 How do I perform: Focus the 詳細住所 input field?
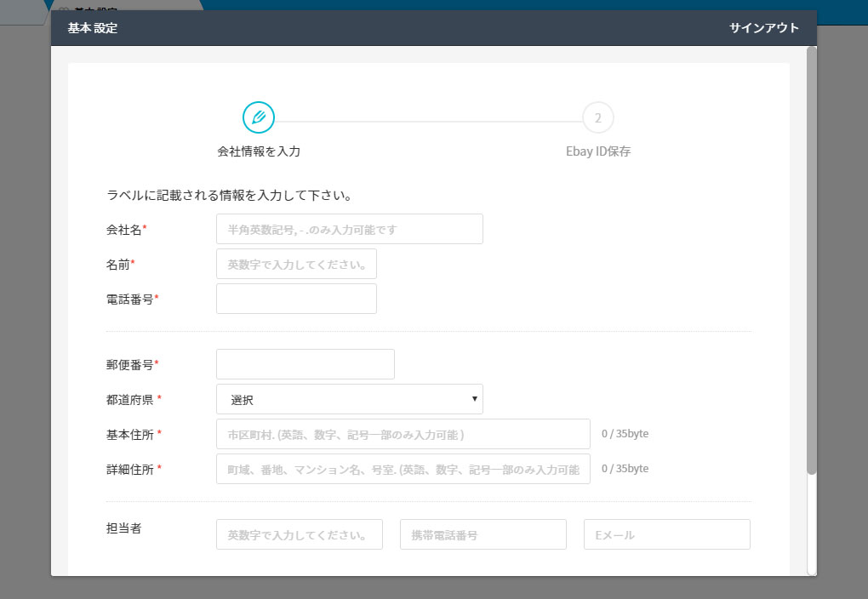pyautogui.click(x=403, y=468)
